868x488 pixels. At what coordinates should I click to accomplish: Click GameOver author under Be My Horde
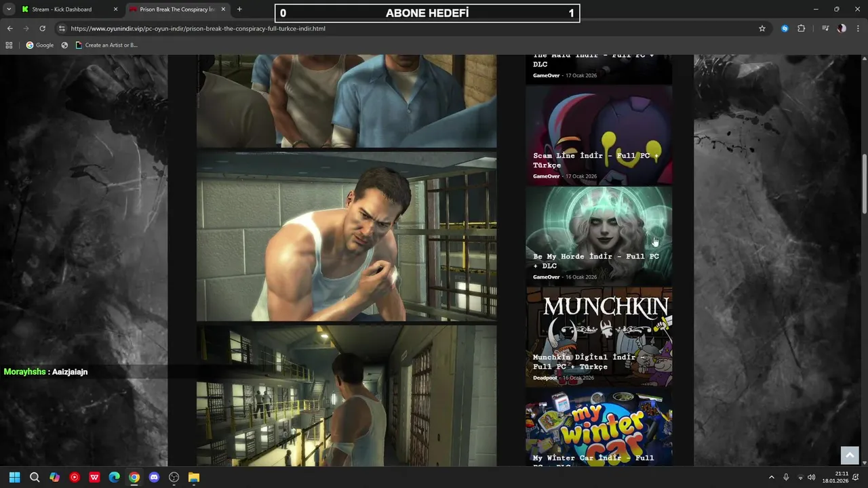click(x=546, y=277)
